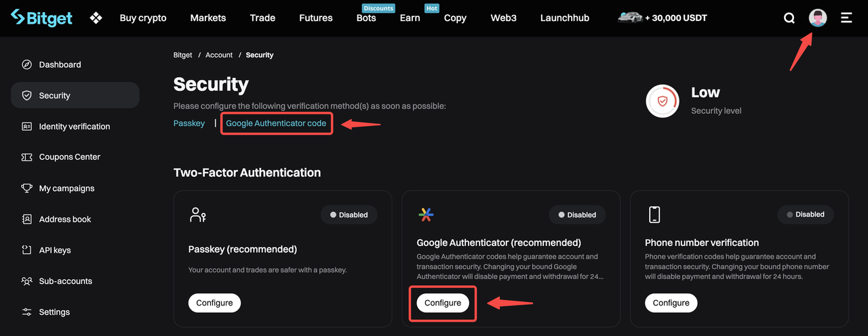Open the Web3 menu

pyautogui.click(x=504, y=18)
